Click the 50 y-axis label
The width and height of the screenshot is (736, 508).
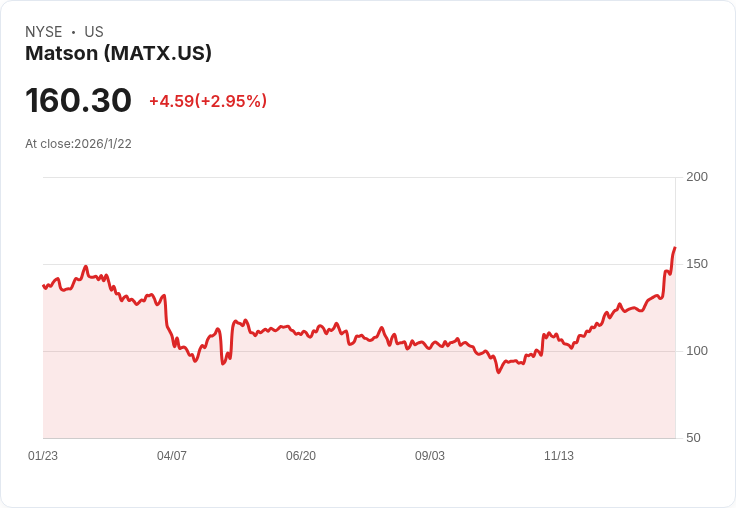[x=693, y=438]
